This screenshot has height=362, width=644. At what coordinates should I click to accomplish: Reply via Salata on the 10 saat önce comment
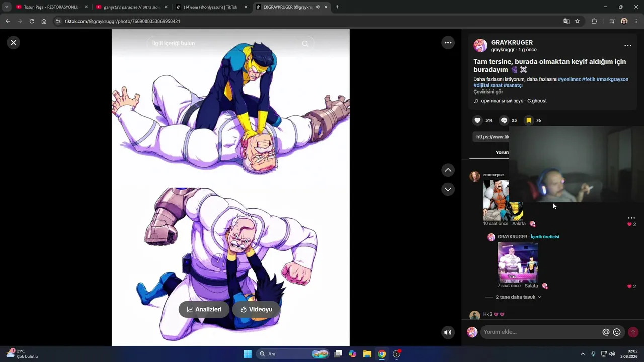(x=519, y=224)
